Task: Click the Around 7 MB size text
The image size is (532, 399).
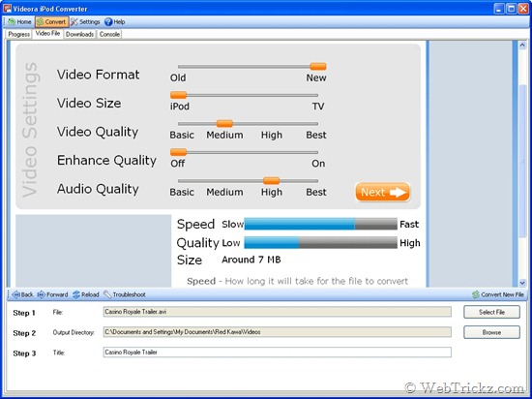Action: (251, 260)
